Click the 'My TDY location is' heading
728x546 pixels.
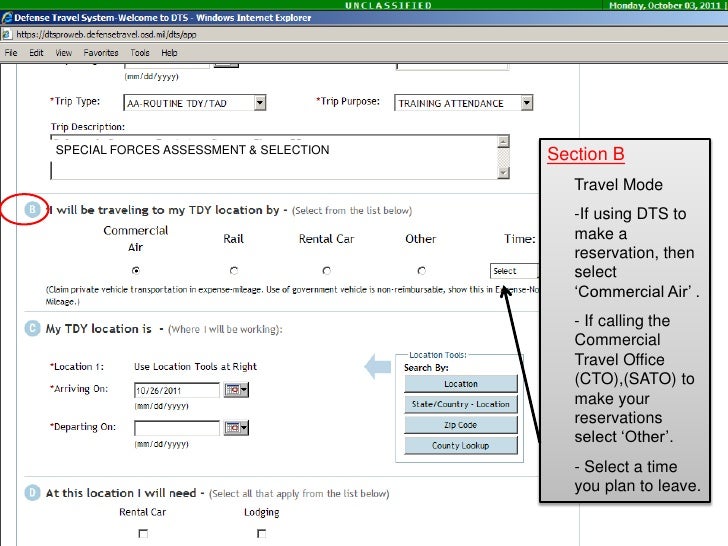coord(98,329)
